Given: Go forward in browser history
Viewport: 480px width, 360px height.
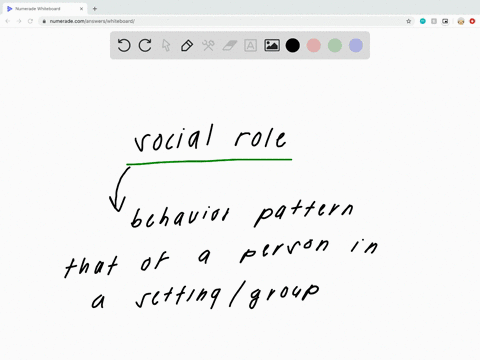Looking at the screenshot, I should (x=19, y=21).
